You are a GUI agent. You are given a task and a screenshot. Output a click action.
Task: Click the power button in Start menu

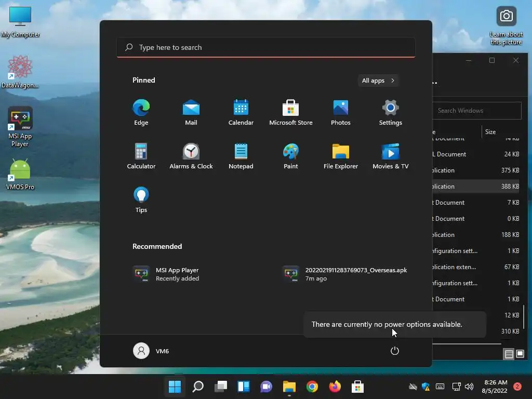[395, 351]
